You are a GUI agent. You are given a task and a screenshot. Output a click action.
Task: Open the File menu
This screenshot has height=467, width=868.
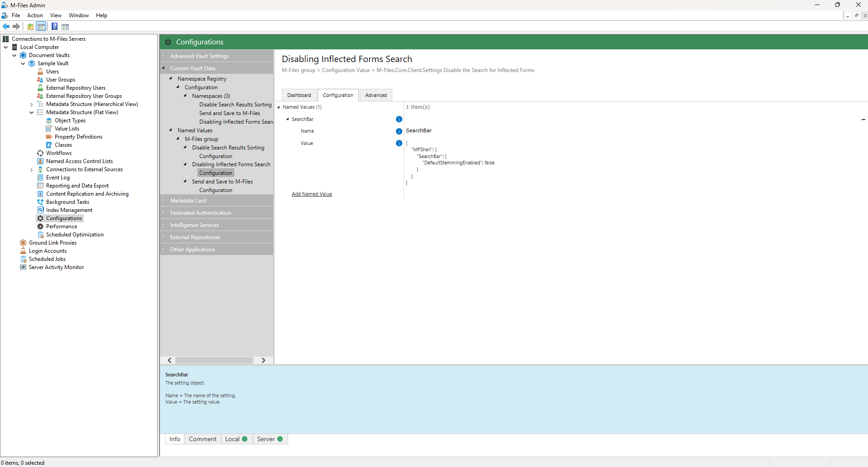point(16,15)
